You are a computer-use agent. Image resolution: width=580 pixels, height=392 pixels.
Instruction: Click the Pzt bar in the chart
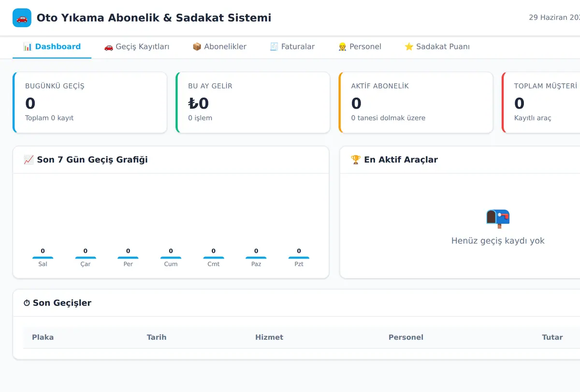pos(299,258)
